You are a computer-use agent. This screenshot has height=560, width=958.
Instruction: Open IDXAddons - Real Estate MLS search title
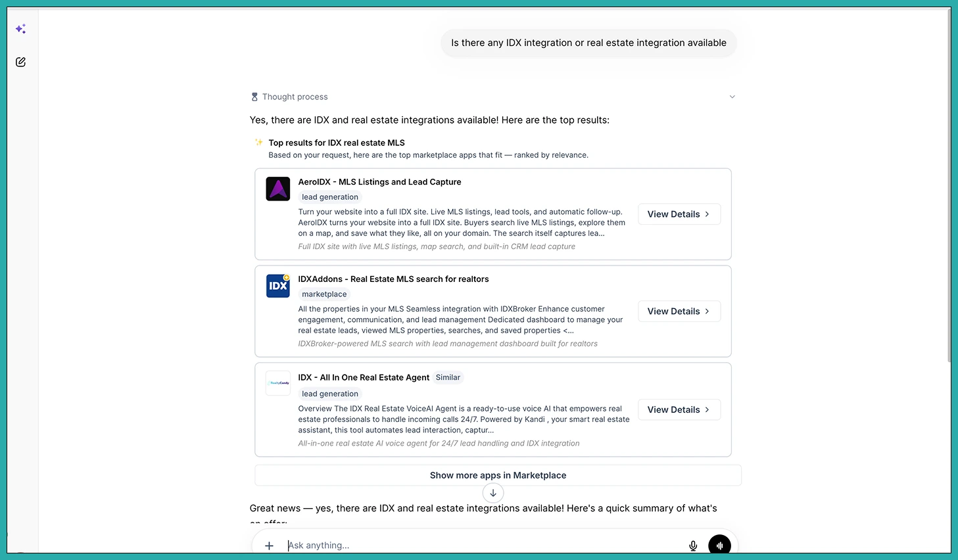393,279
